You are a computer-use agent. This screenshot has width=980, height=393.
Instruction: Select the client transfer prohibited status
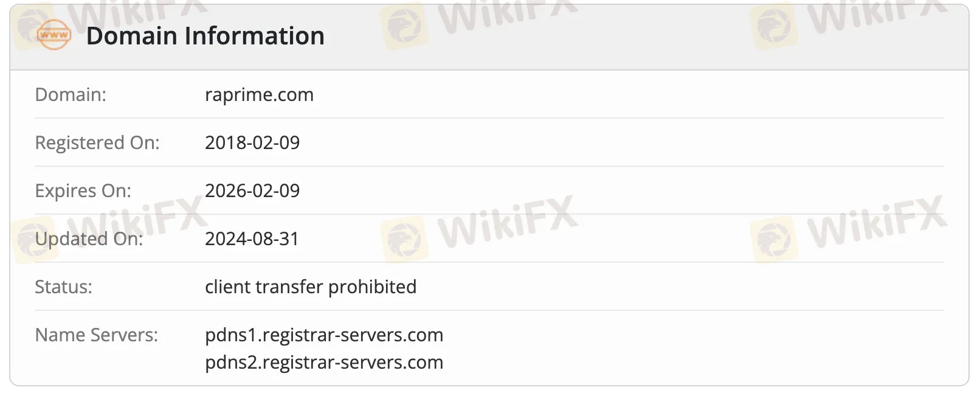[x=311, y=287]
